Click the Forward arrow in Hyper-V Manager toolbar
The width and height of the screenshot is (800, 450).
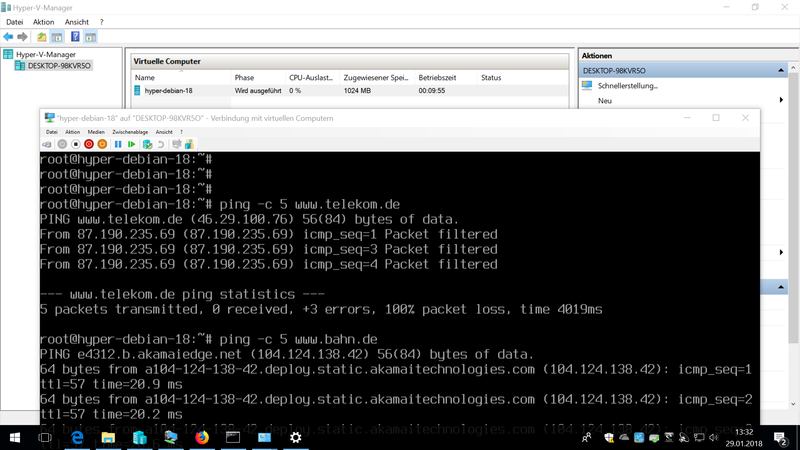pos(22,37)
